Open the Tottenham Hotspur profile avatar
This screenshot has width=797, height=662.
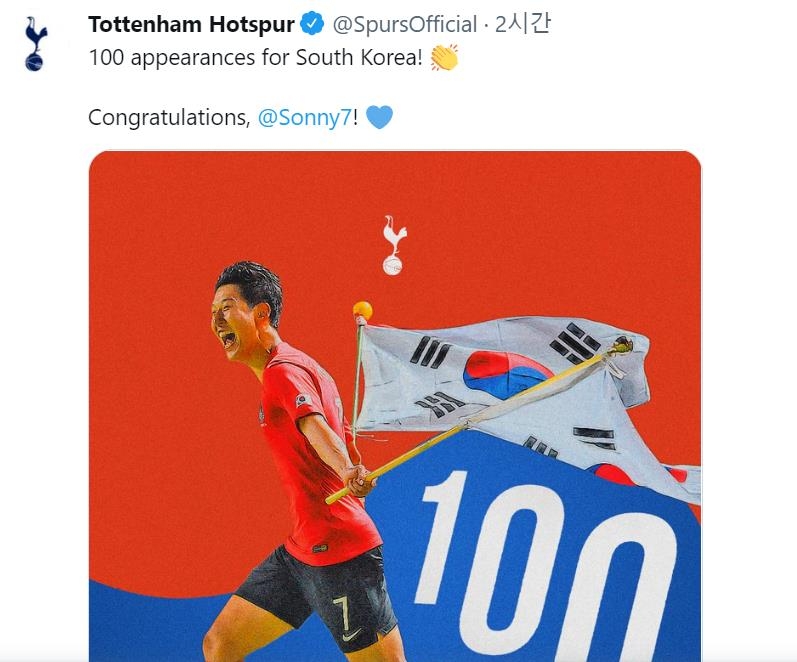click(x=35, y=44)
